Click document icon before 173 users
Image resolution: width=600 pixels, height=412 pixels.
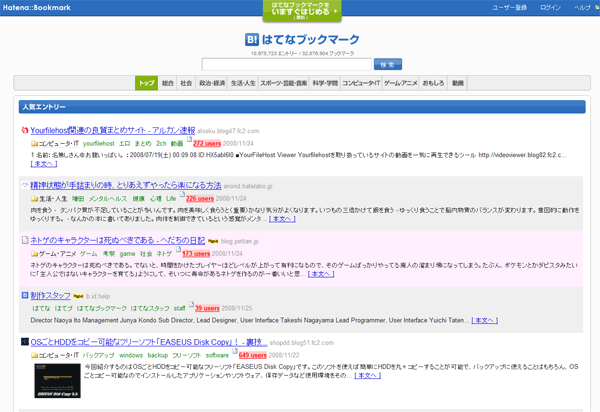(178, 250)
